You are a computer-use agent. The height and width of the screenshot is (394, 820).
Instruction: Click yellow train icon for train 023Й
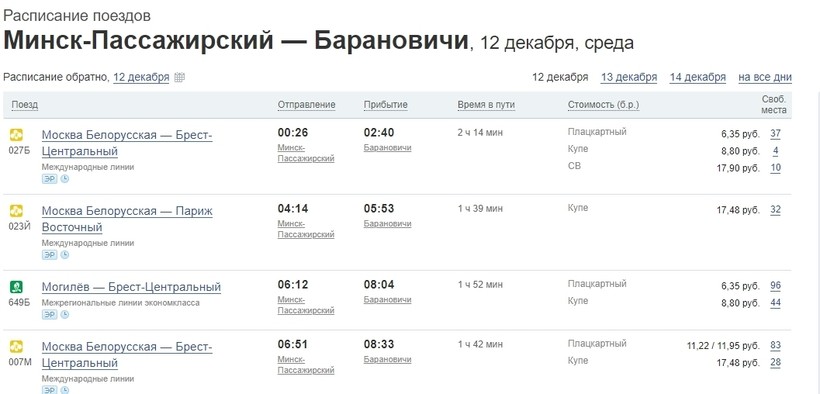[16, 211]
